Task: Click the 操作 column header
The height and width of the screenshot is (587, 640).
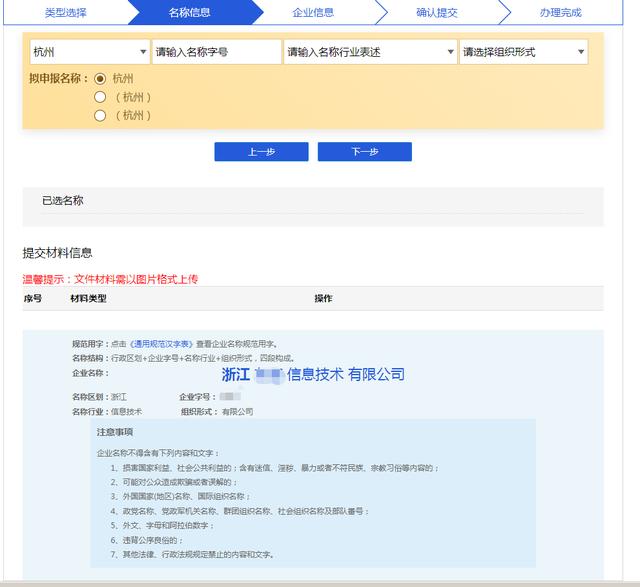Action: pos(323,298)
